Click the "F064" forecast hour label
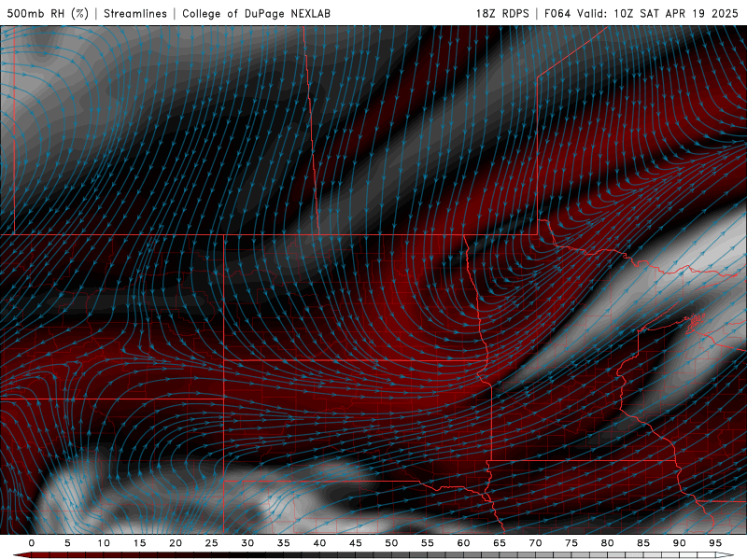This screenshot has width=747, height=560. click(557, 14)
